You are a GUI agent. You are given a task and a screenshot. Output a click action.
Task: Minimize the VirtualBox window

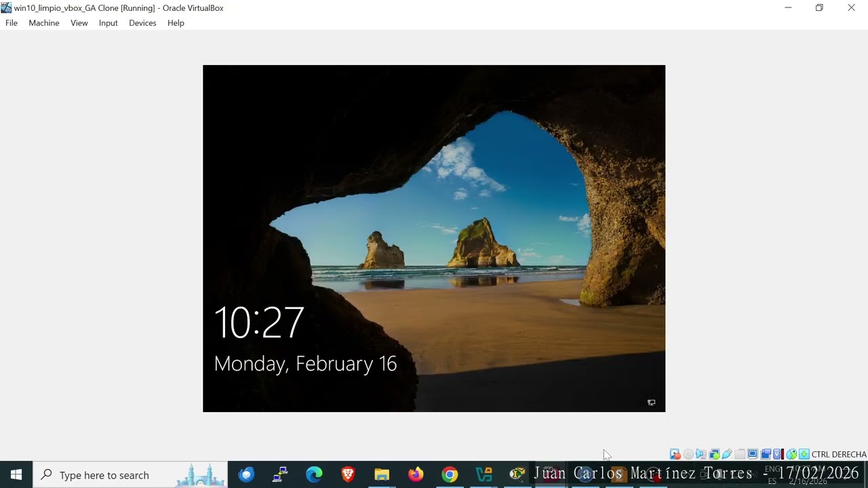click(x=788, y=7)
